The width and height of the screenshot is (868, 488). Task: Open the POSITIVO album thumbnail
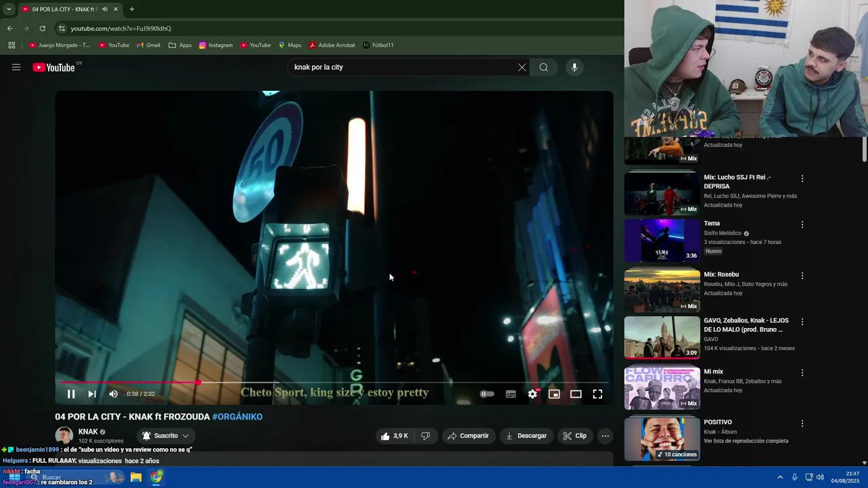[x=662, y=439]
